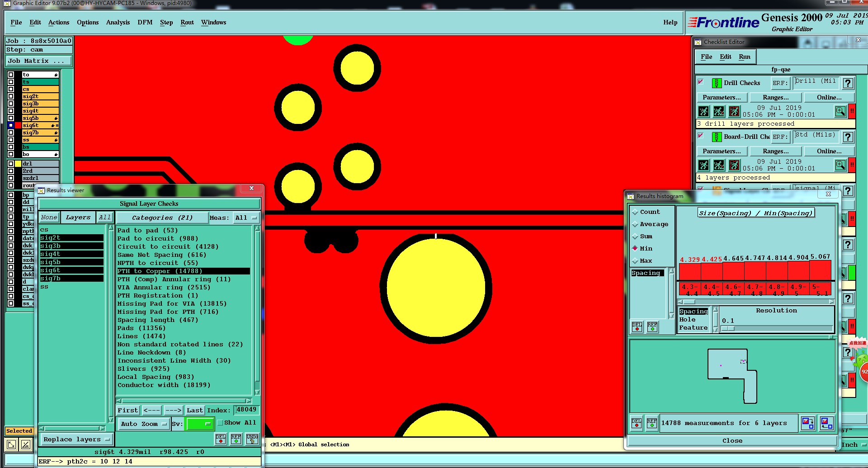Click red runner icon in Board-Drill Checks row
The height and width of the screenshot is (468, 868).
734,165
